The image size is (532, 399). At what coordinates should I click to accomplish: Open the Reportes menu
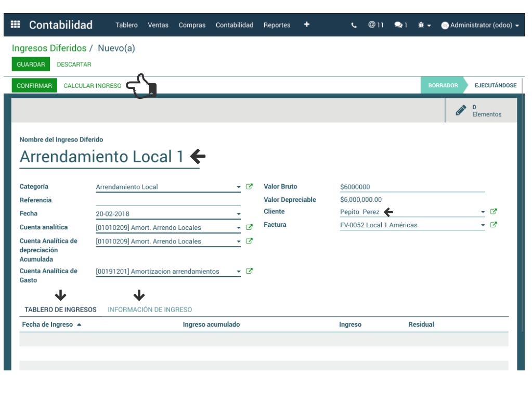click(277, 25)
